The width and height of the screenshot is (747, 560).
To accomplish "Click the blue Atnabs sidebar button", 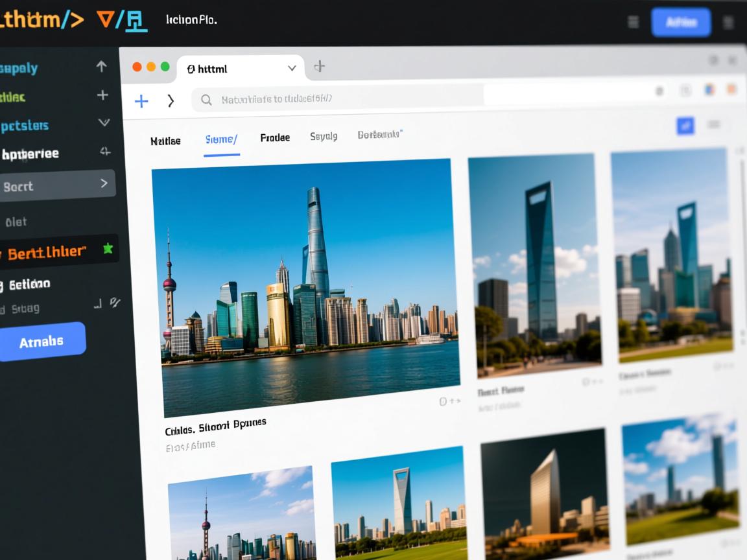I will pyautogui.click(x=41, y=342).
